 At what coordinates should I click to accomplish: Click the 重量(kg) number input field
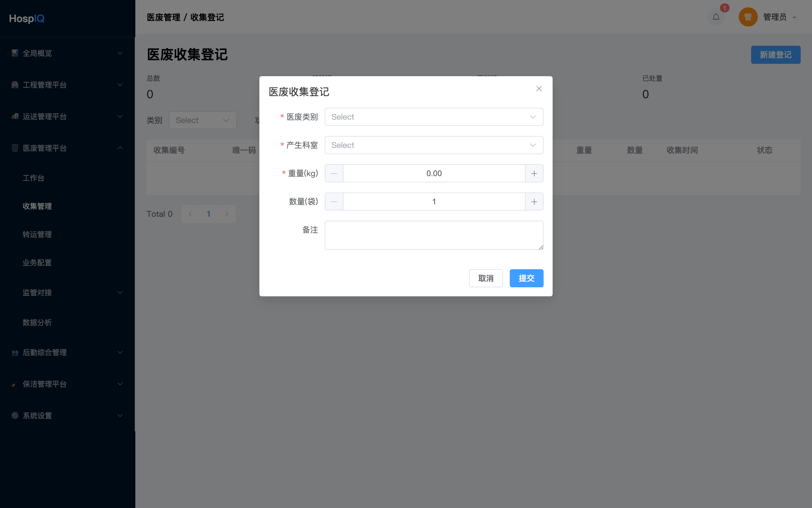(x=434, y=173)
